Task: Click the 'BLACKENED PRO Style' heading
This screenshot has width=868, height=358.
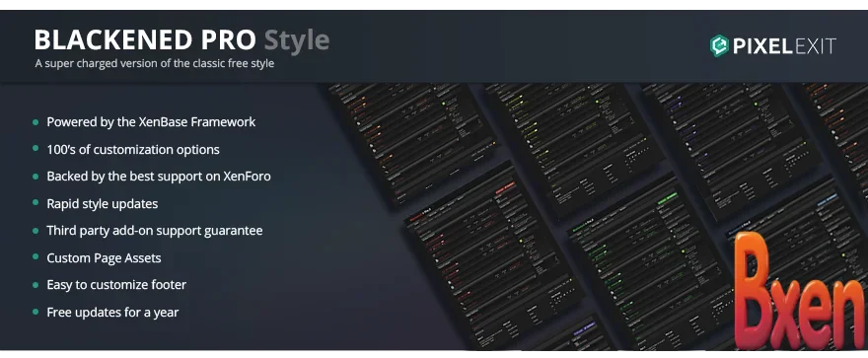Action: [x=181, y=39]
